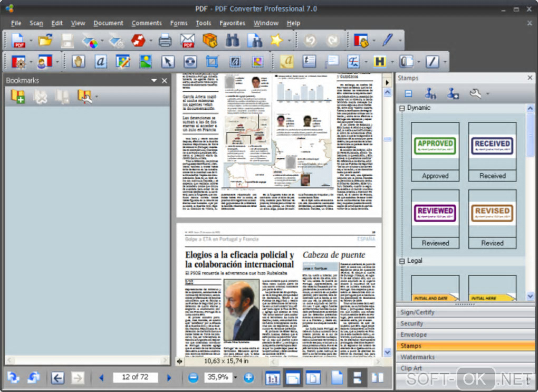Close the Stamps panel
The image size is (538, 392).
(x=530, y=78)
